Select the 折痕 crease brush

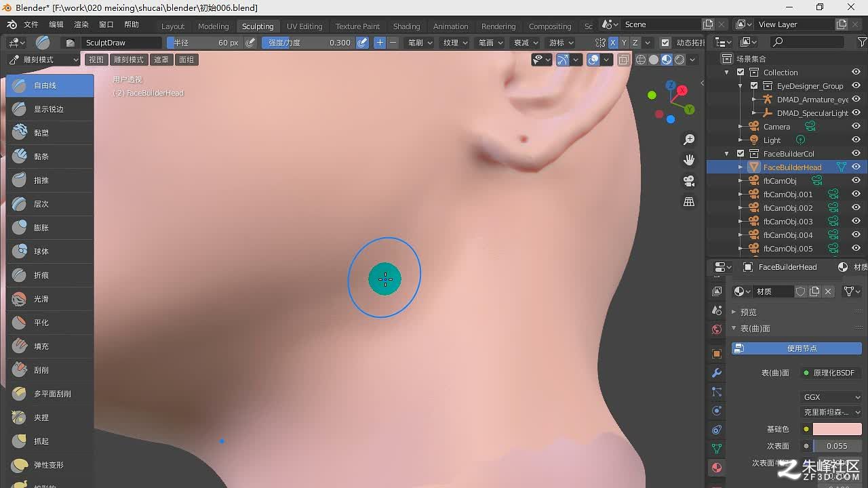[x=50, y=275]
